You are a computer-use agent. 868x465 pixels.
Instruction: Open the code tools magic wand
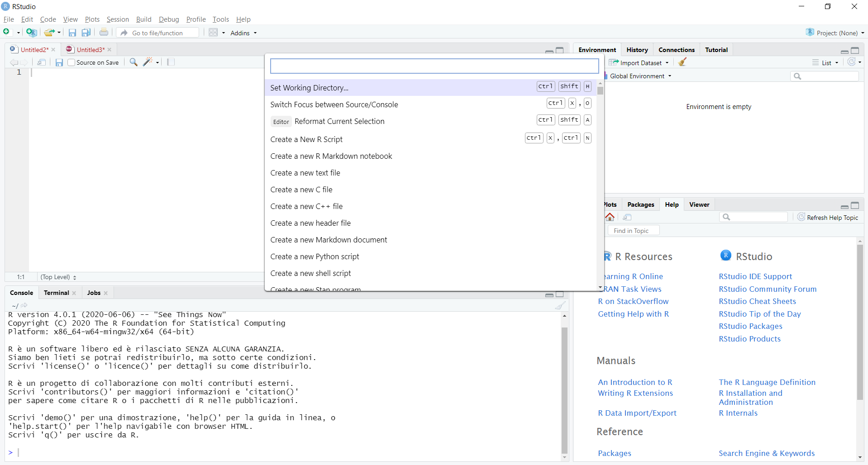[148, 62]
